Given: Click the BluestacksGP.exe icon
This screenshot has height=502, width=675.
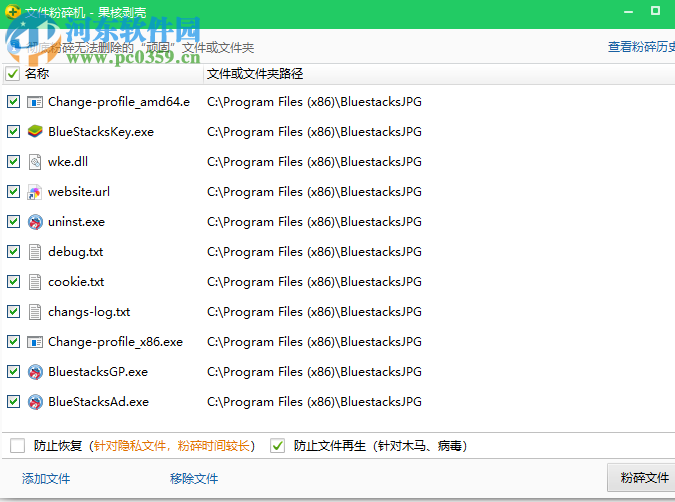Looking at the screenshot, I should tap(35, 372).
